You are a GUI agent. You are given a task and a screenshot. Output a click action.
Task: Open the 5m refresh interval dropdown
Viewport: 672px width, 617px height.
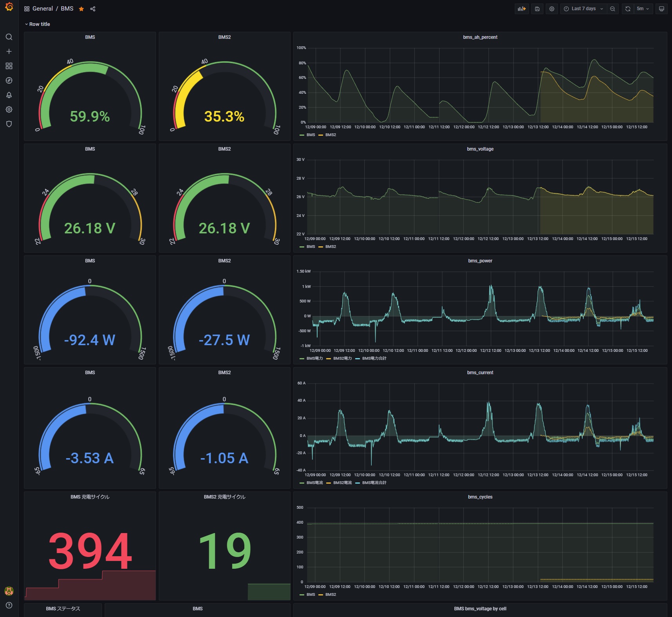pyautogui.click(x=643, y=9)
